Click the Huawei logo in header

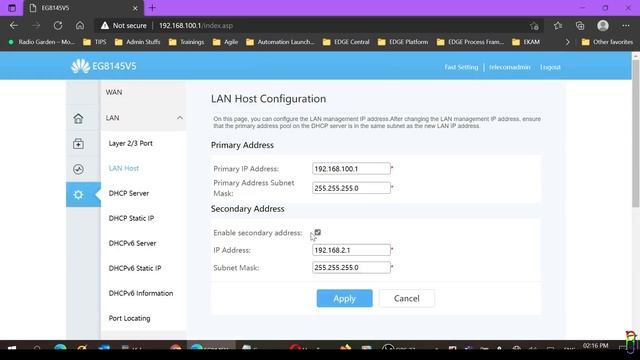click(x=80, y=66)
